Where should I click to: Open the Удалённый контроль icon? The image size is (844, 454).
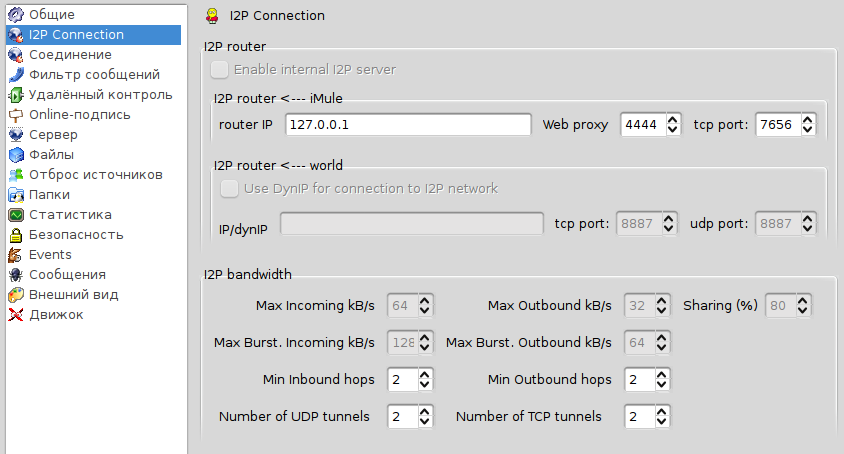[16, 95]
